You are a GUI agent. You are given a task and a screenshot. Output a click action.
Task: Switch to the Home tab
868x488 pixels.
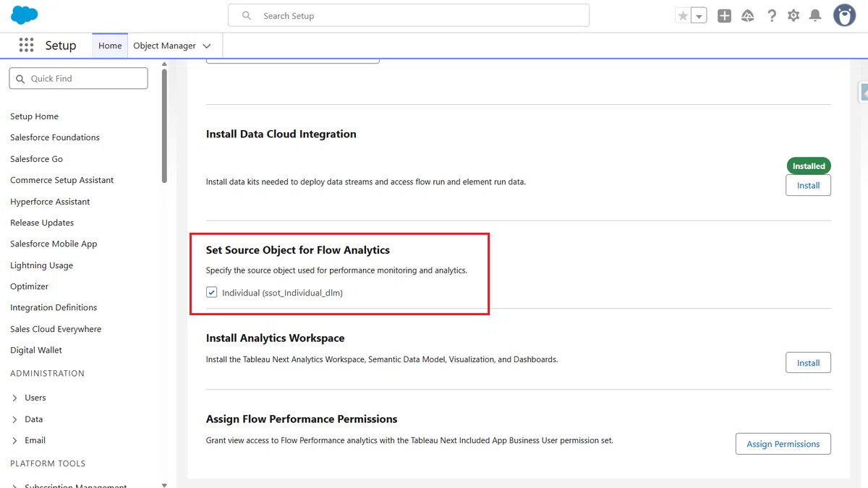pyautogui.click(x=110, y=46)
